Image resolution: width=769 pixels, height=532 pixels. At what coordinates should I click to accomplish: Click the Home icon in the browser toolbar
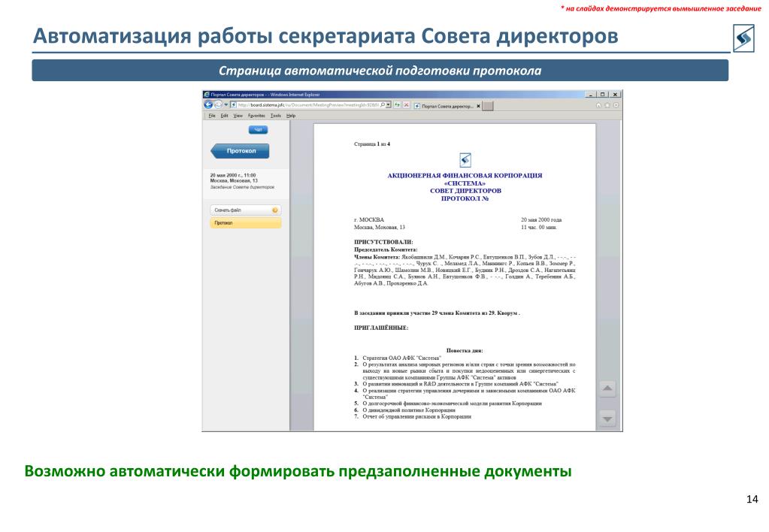pyautogui.click(x=598, y=105)
